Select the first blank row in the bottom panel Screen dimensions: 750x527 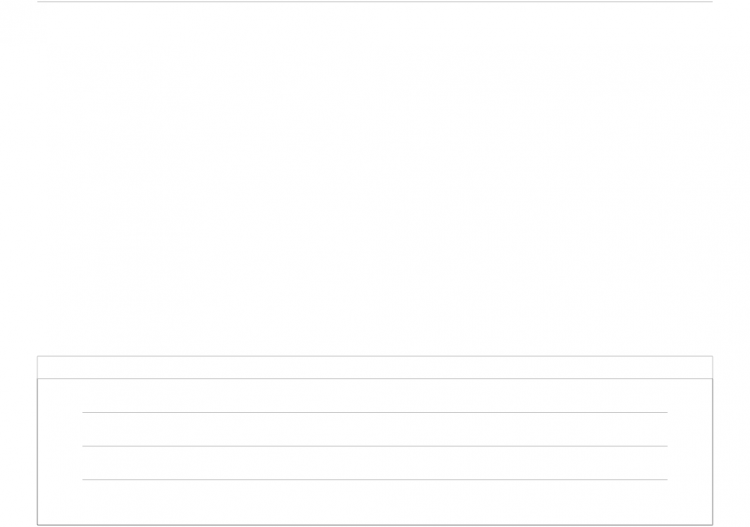pyautogui.click(x=375, y=395)
